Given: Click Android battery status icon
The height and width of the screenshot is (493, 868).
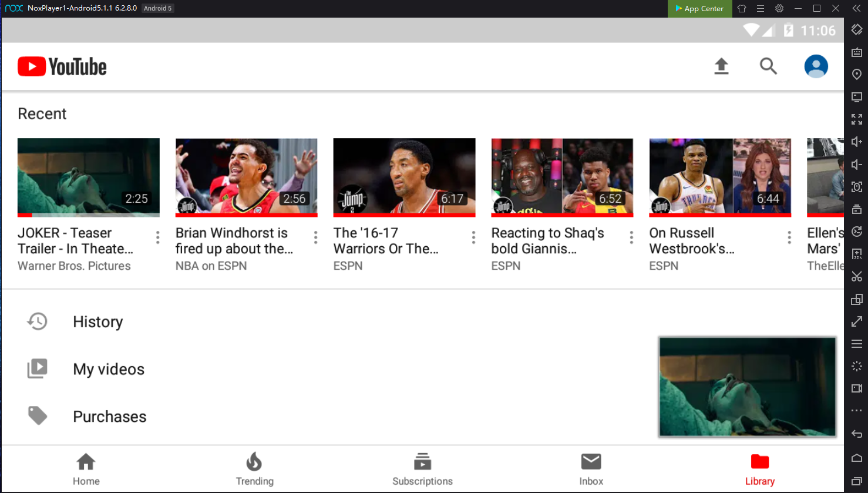Looking at the screenshot, I should point(789,30).
